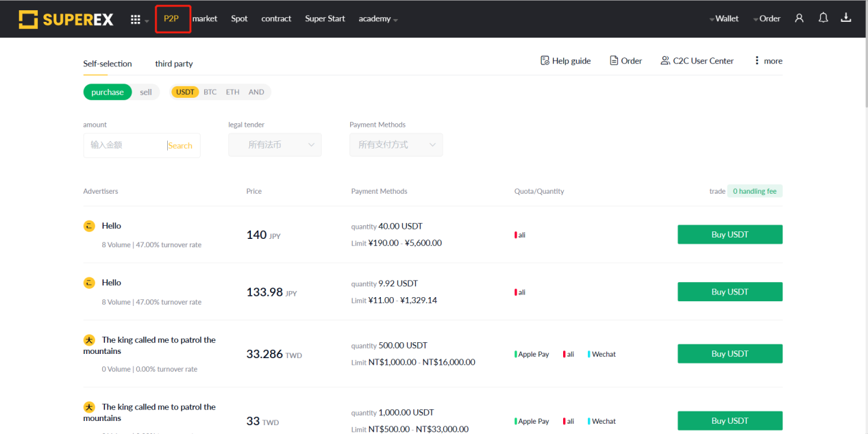
Task: Expand the Order dropdown in header
Action: (767, 19)
